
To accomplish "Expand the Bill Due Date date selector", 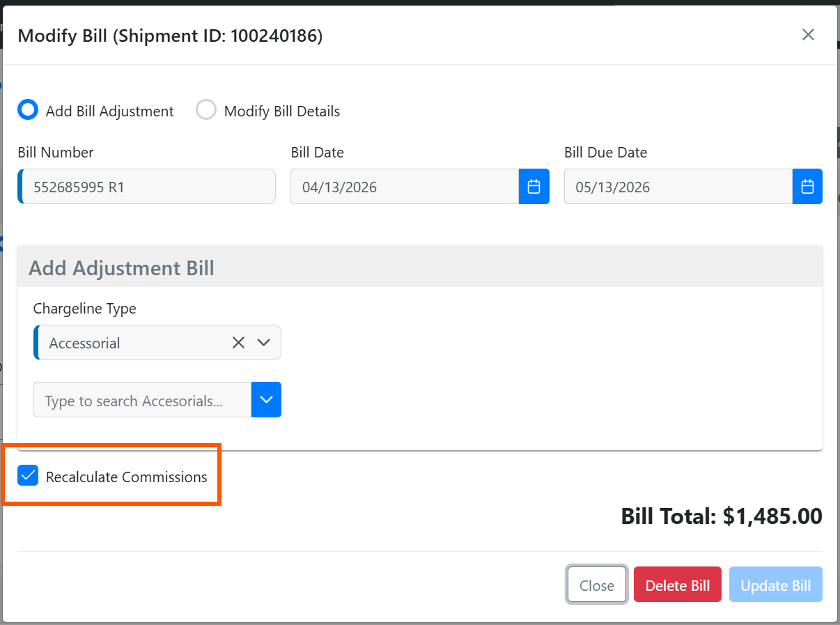I will pyautogui.click(x=807, y=186).
